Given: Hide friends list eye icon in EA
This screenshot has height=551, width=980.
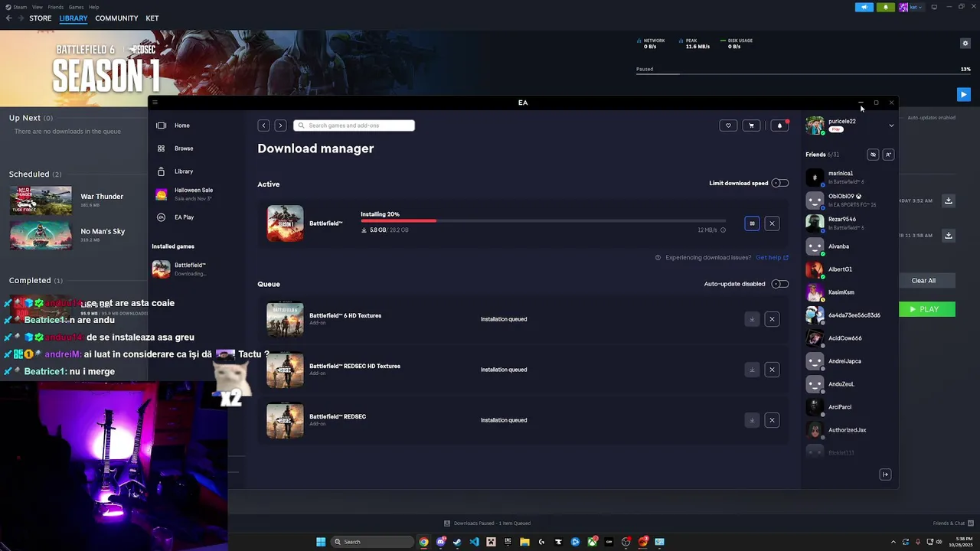Looking at the screenshot, I should (873, 155).
